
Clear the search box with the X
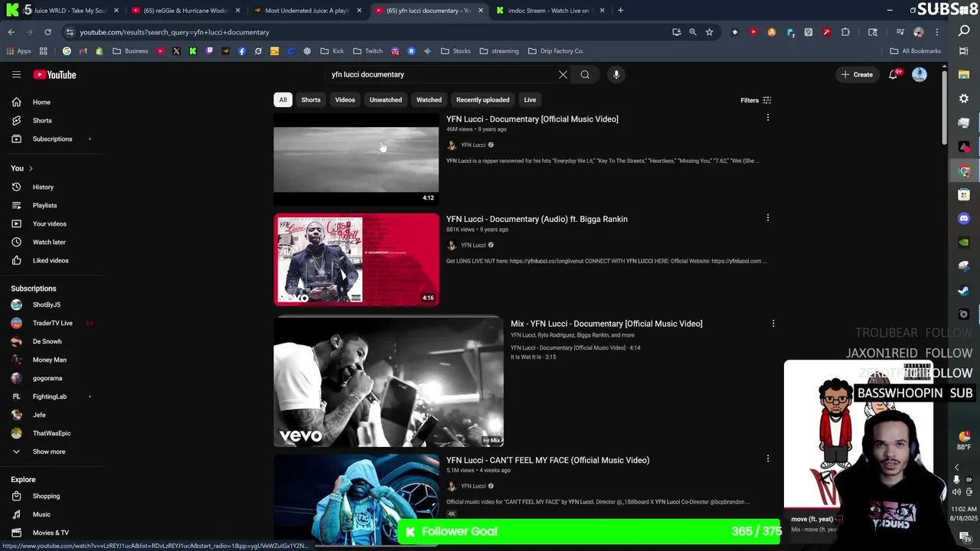coord(563,74)
